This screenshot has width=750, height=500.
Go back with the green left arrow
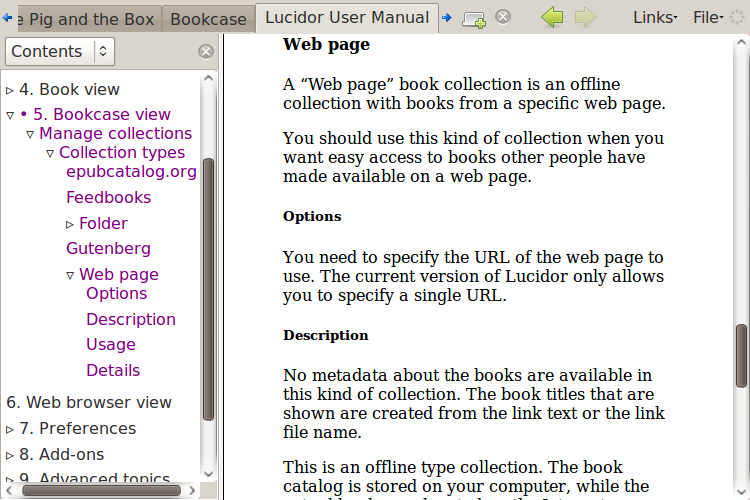click(x=552, y=18)
